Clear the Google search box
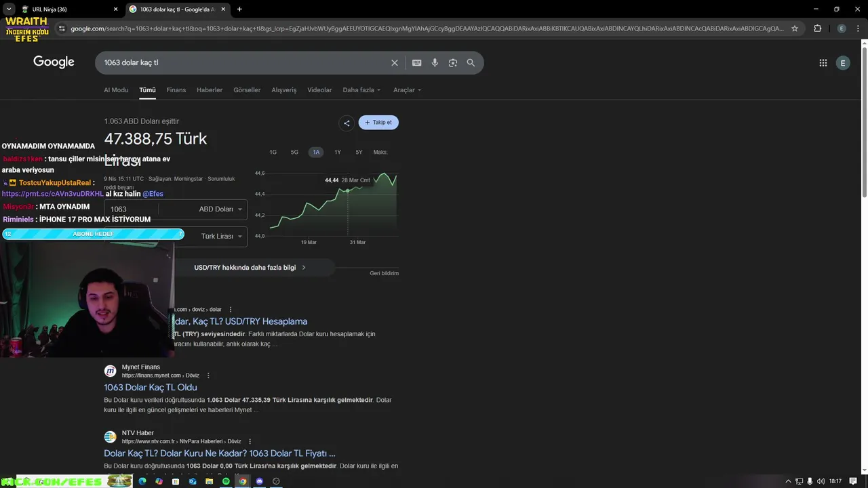868x488 pixels. [x=395, y=62]
